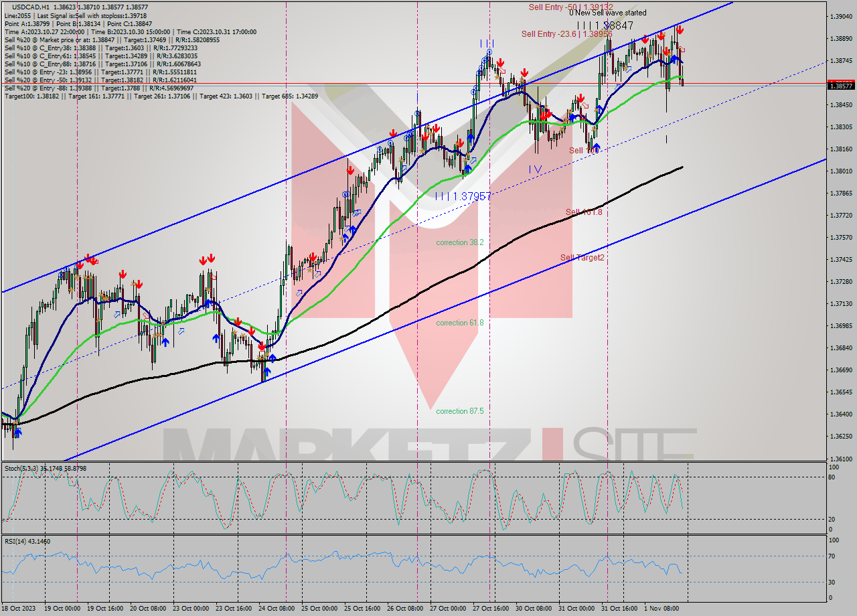Click the '30 Oct 08:00' time label
Image resolution: width=857 pixels, height=616 pixels.
(534, 609)
